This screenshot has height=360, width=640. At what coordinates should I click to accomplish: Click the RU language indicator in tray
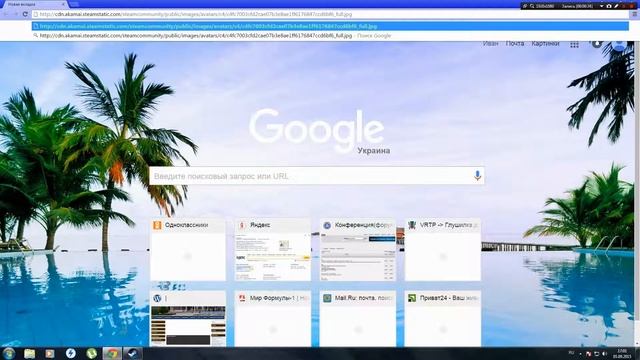571,353
